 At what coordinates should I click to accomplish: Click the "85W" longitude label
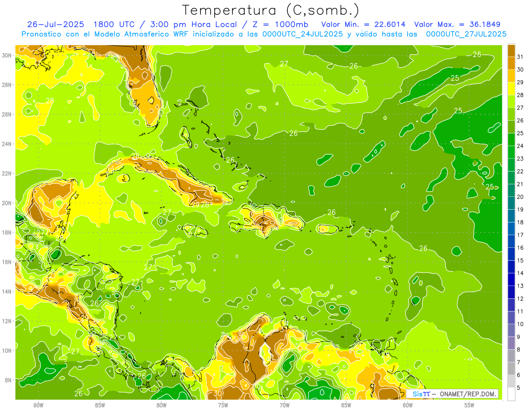pos(100,406)
